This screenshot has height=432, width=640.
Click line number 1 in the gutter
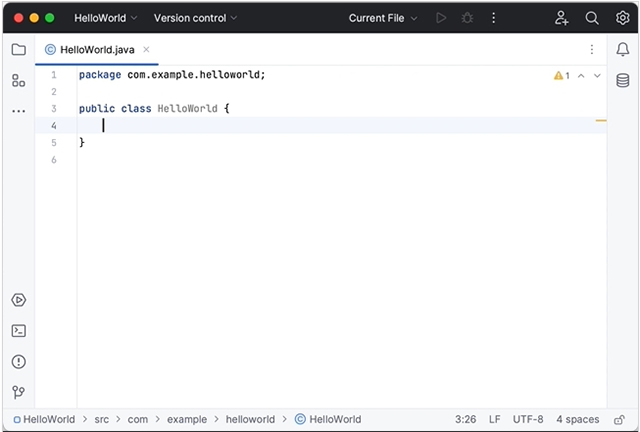[54, 75]
